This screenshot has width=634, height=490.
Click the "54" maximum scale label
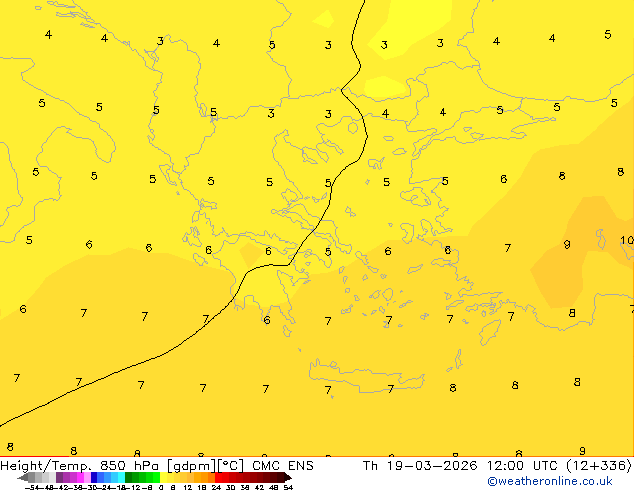[x=288, y=487]
